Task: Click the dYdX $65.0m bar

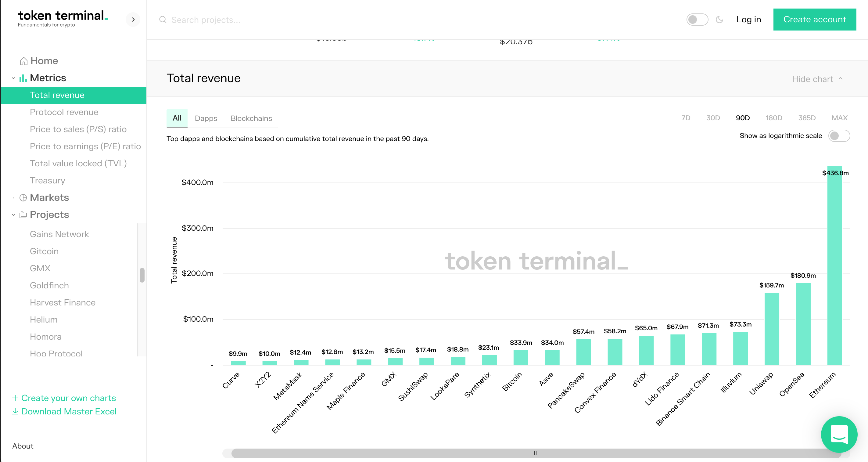Action: [x=646, y=350]
